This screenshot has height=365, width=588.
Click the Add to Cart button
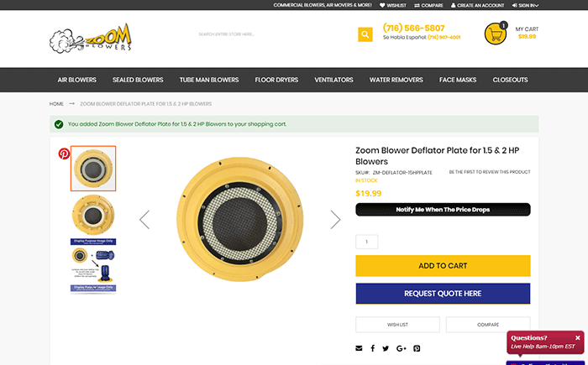443,266
